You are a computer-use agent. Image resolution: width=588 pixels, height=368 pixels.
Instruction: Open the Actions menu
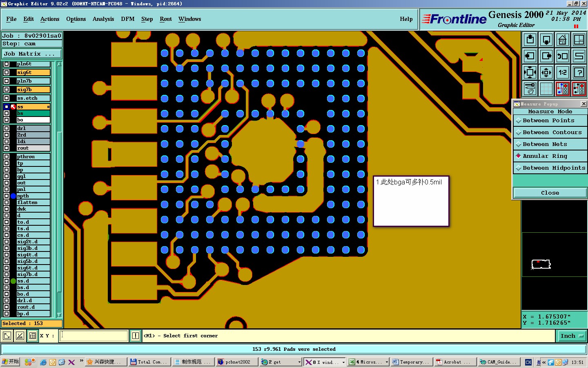pos(50,19)
